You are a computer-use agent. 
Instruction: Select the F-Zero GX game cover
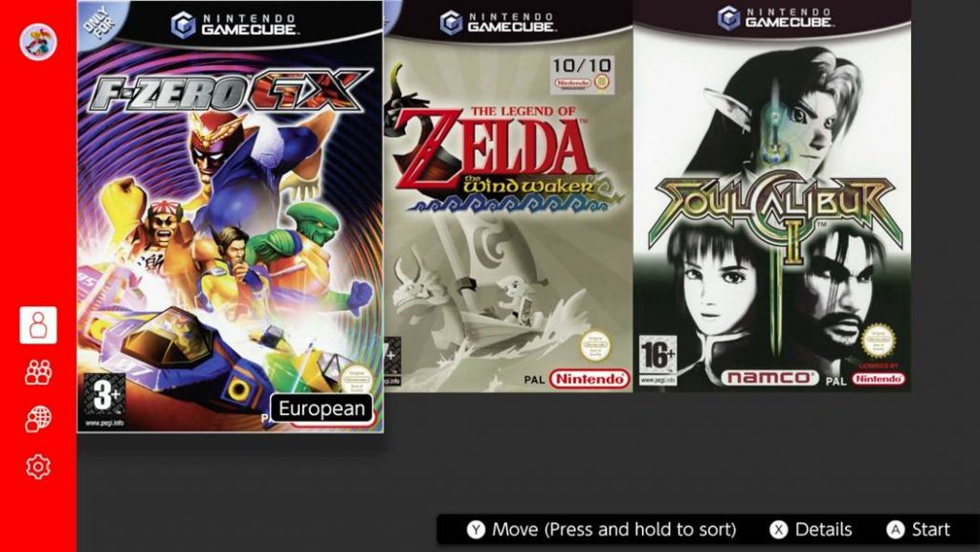tap(230, 216)
